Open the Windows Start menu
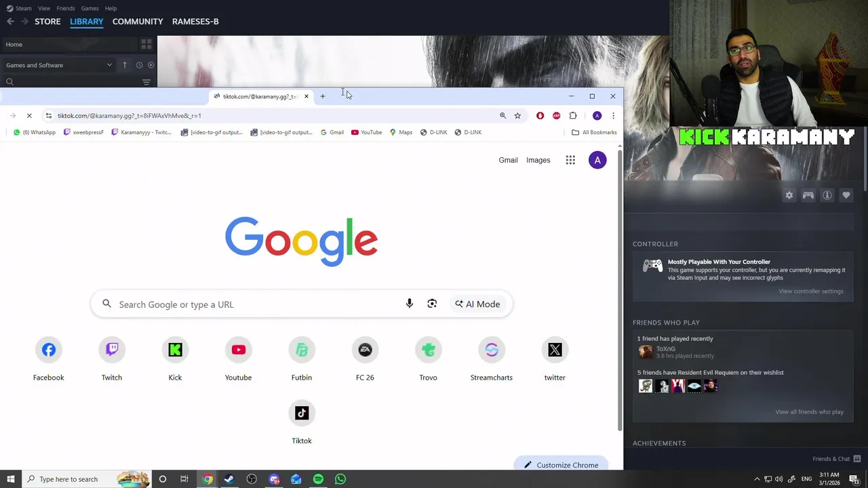The height and width of the screenshot is (488, 868). pos(11,479)
